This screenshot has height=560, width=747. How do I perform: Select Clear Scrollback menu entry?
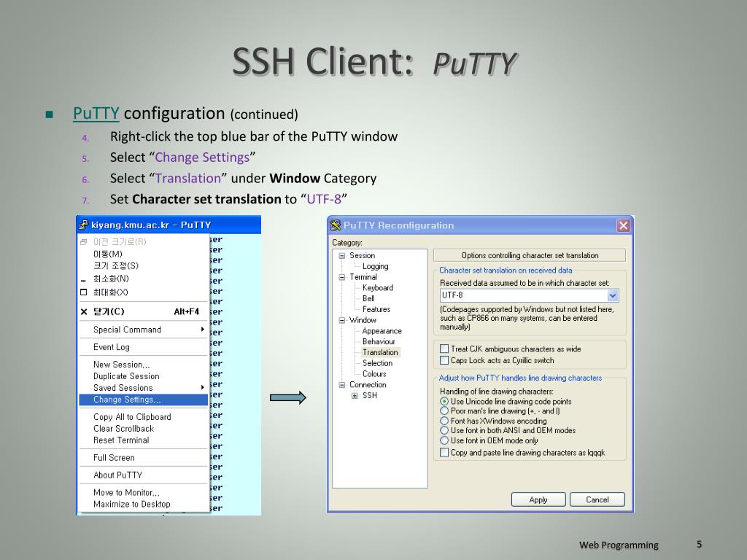tap(144, 429)
